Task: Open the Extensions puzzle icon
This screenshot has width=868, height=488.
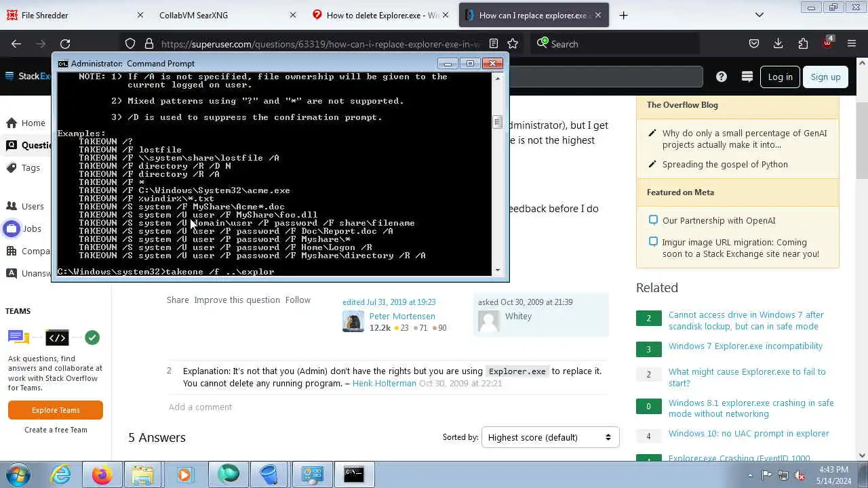Action: pos(803,43)
